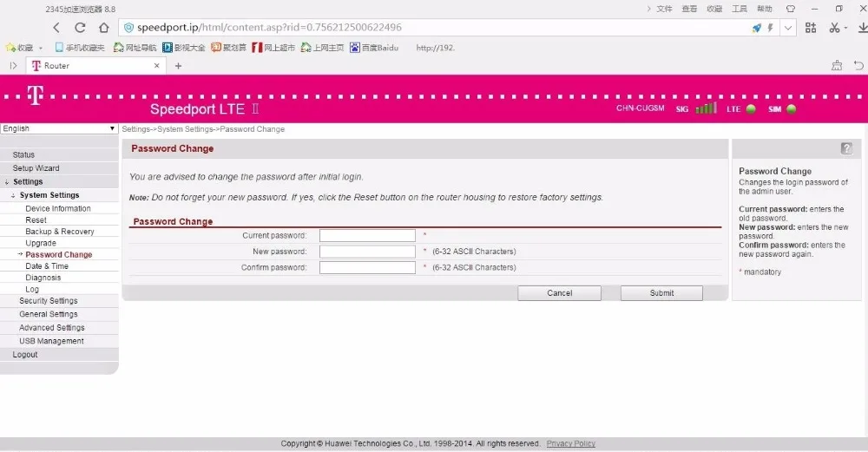Screen dimensions: 868x452
Task: Click the Telekom T logo
Action: [x=35, y=95]
